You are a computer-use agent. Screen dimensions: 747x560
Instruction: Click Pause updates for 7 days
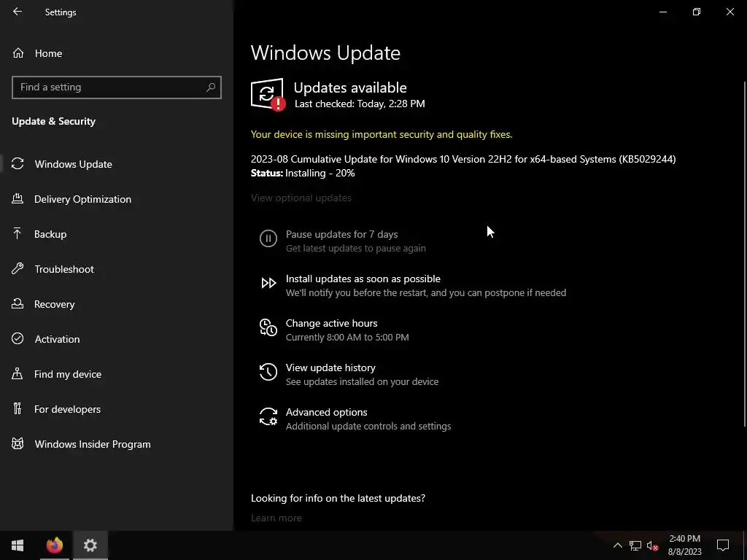click(341, 234)
